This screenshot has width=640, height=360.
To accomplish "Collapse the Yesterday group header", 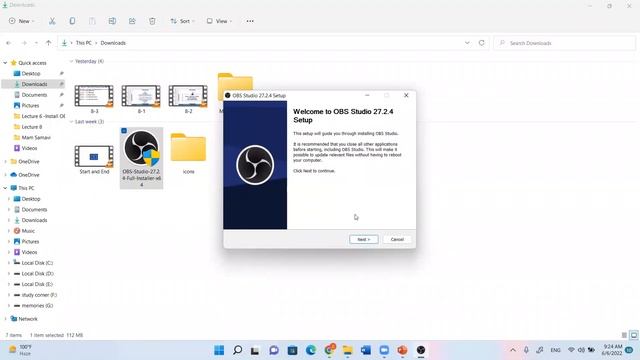I will (x=71, y=61).
